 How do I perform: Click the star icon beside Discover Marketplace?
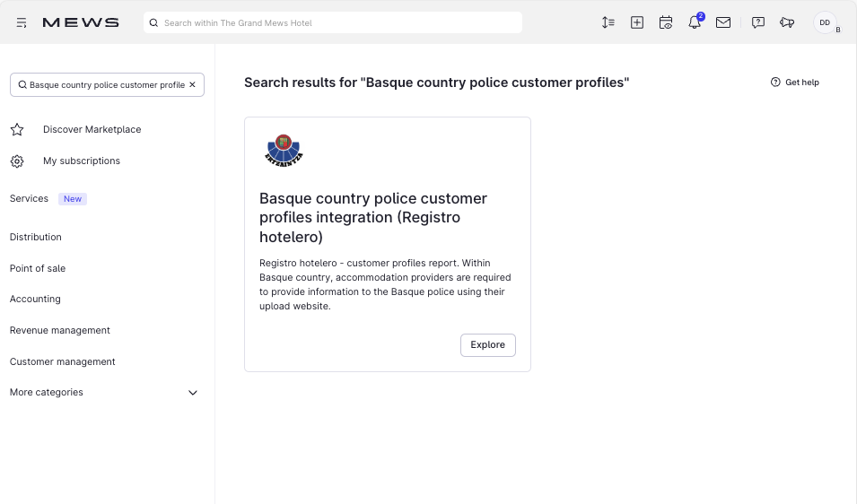[17, 129]
